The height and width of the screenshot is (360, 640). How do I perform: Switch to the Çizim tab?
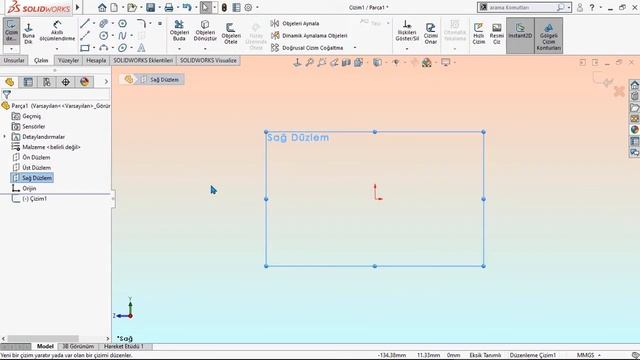click(x=41, y=60)
